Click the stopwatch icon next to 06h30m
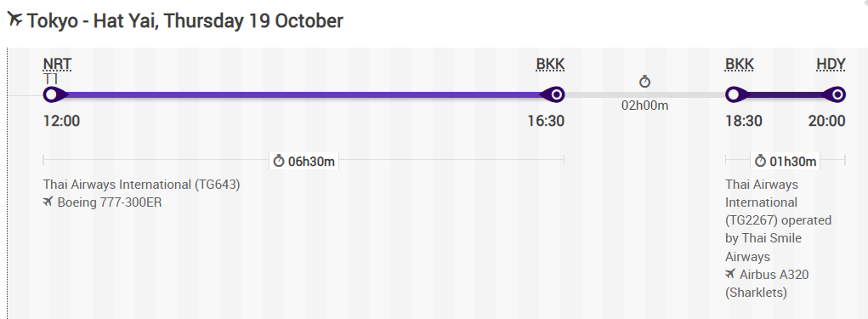 click(279, 161)
